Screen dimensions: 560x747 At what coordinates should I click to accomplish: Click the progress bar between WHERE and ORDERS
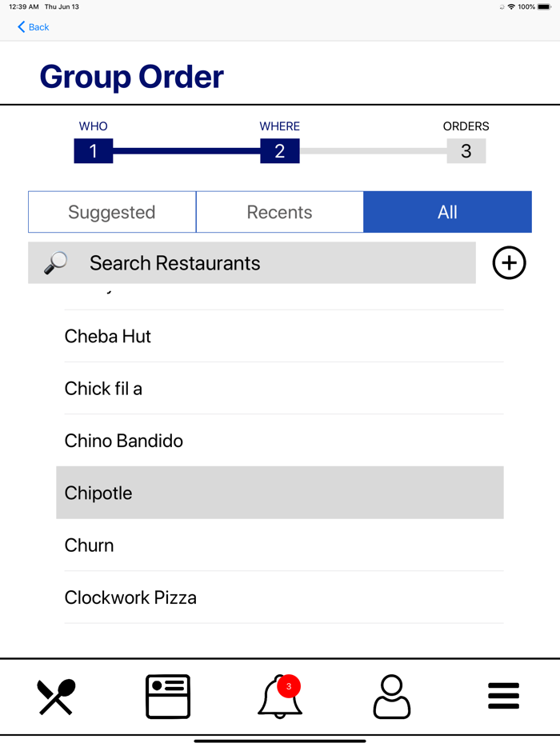coord(373,150)
